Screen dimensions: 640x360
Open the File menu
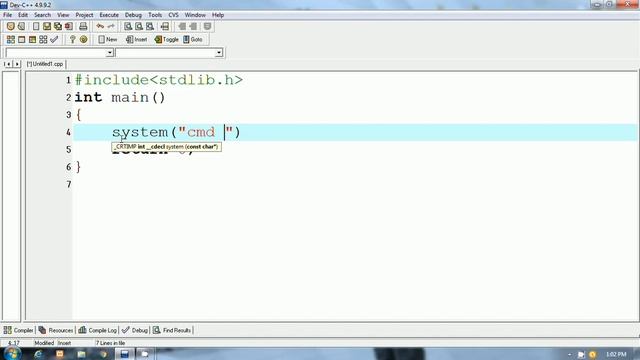click(x=7, y=15)
